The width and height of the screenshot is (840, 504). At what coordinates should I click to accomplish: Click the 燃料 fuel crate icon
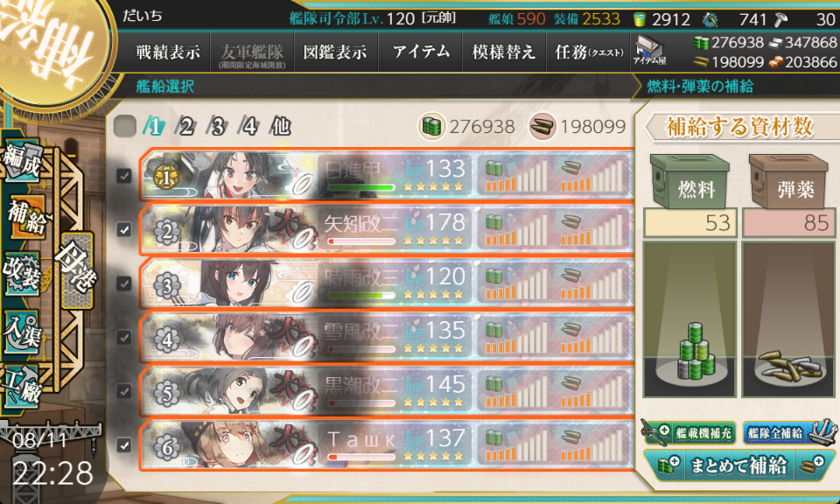pyautogui.click(x=690, y=182)
